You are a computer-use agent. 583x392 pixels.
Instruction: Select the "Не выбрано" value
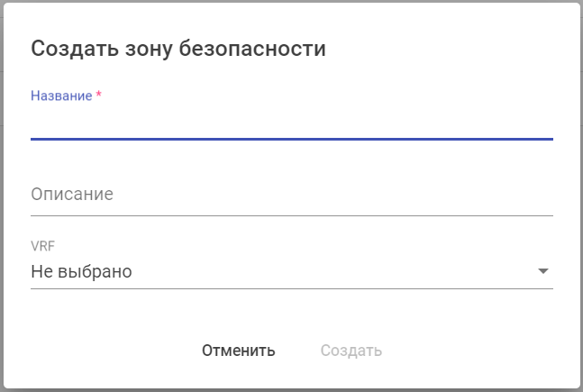click(x=82, y=271)
